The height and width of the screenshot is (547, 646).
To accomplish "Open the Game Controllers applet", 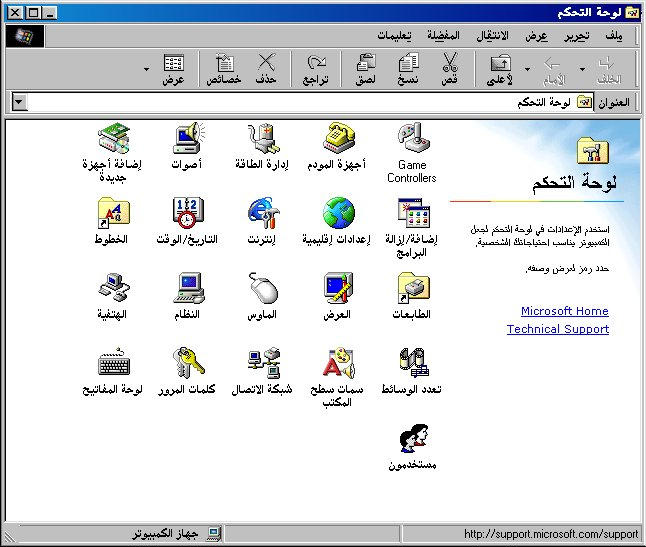I will click(x=412, y=153).
